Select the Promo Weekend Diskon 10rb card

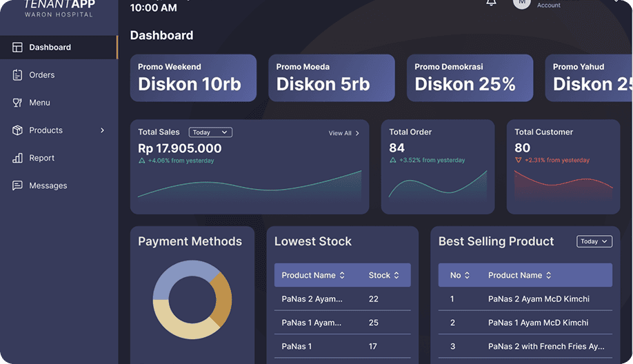(193, 78)
